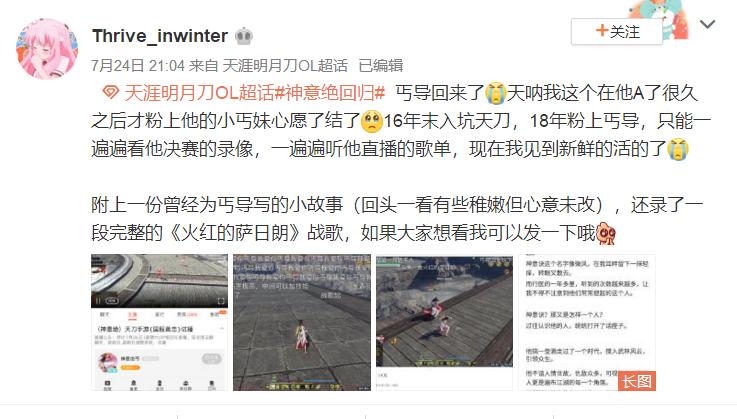Click the fullscreen icon in first thumbnail
Viewport: 737px width, 419px height.
tap(221, 300)
